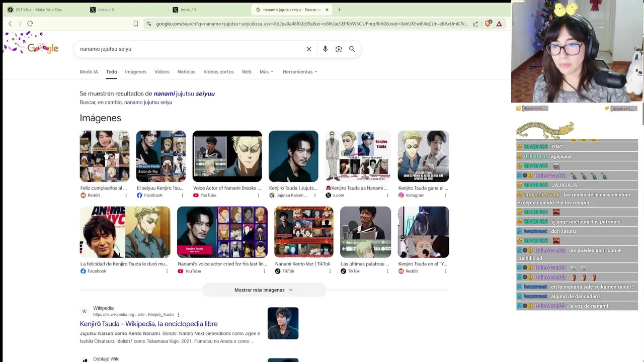The height and width of the screenshot is (362, 644).
Task: Select the Videos search tab
Action: coord(162,72)
